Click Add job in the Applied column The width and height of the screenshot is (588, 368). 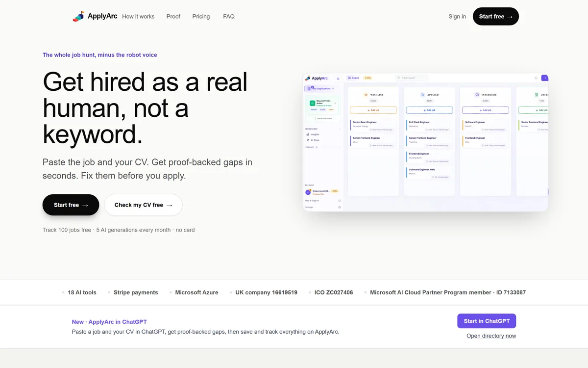point(429,110)
